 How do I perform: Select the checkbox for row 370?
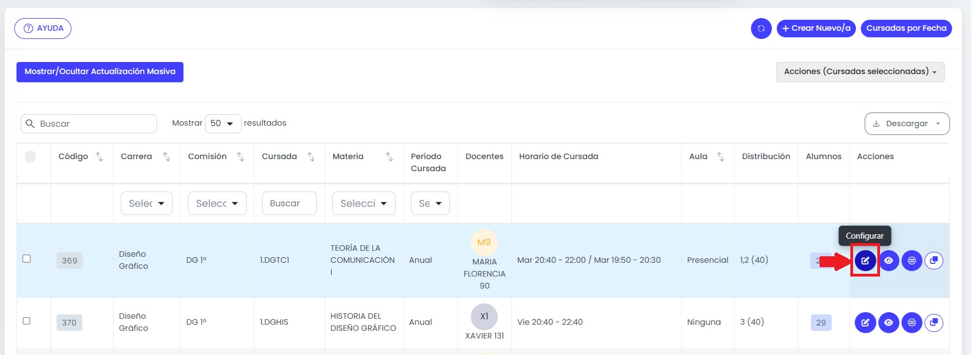26,320
